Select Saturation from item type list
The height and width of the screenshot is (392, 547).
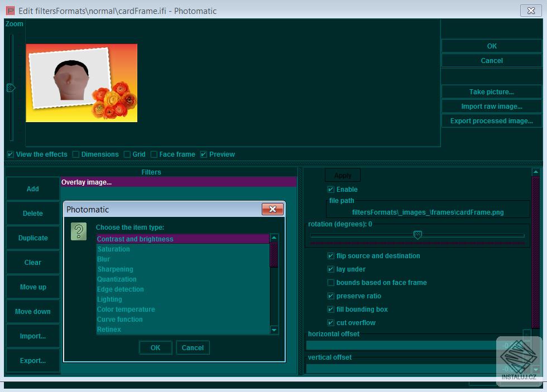point(113,249)
